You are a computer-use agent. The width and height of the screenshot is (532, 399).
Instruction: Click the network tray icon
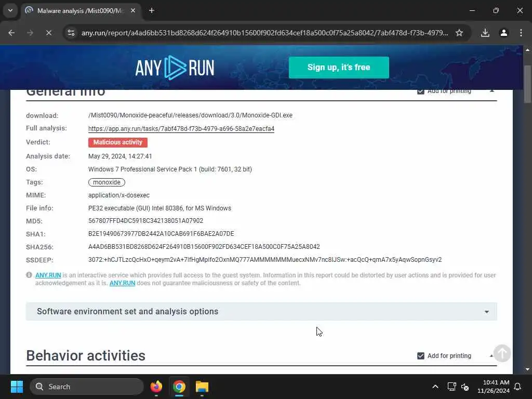451,387
